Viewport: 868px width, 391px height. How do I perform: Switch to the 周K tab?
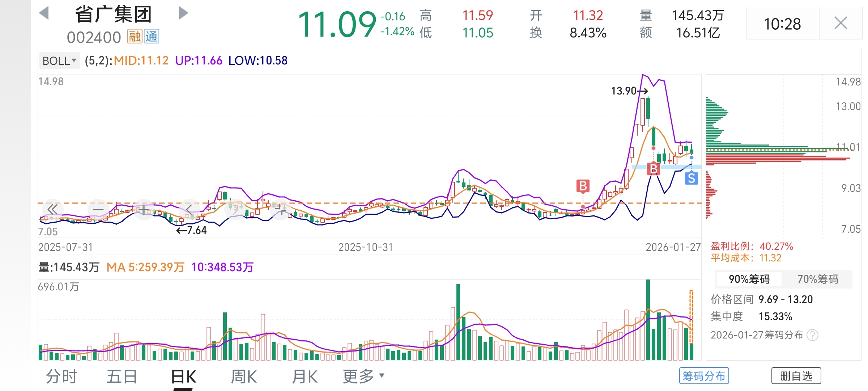(x=244, y=377)
